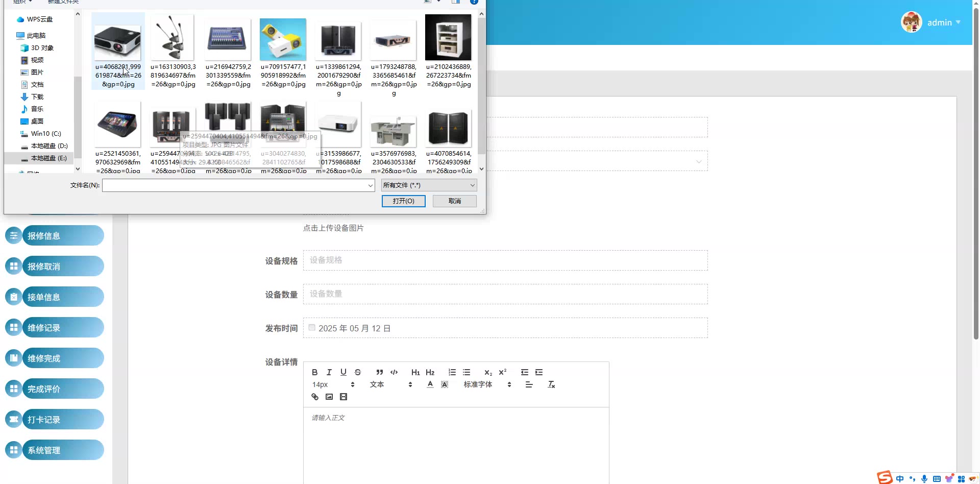This screenshot has height=484, width=980.
Task: Insert an image in the editor
Action: (329, 397)
